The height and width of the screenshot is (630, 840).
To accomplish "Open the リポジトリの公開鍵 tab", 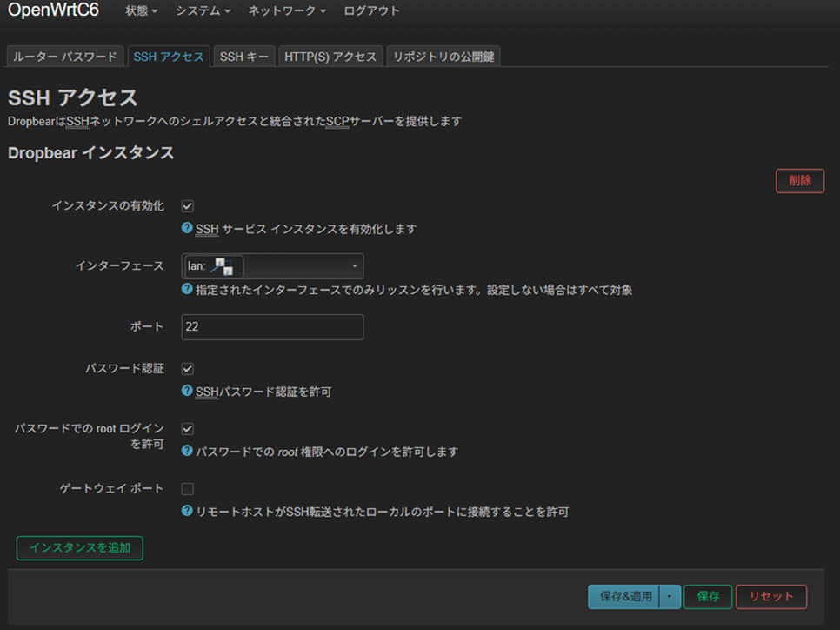I will click(443, 57).
